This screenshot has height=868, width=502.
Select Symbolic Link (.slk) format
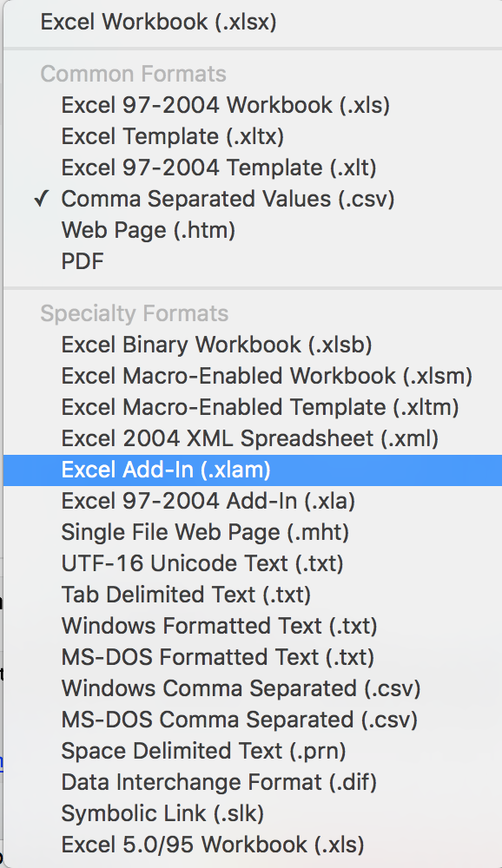(253, 813)
